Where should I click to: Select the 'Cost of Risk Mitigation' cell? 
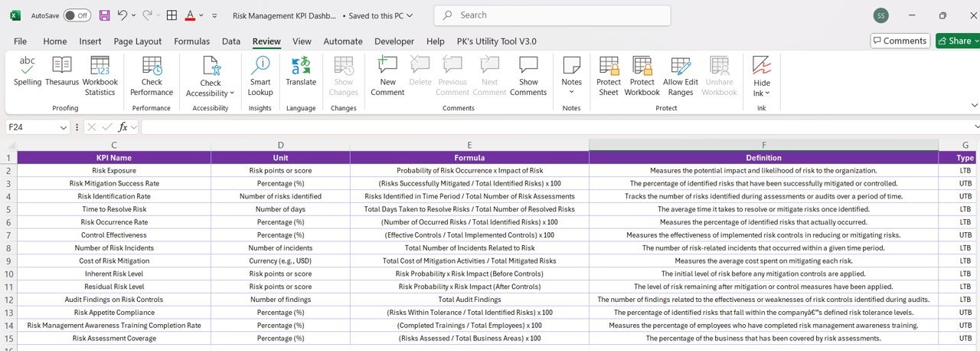tap(114, 261)
